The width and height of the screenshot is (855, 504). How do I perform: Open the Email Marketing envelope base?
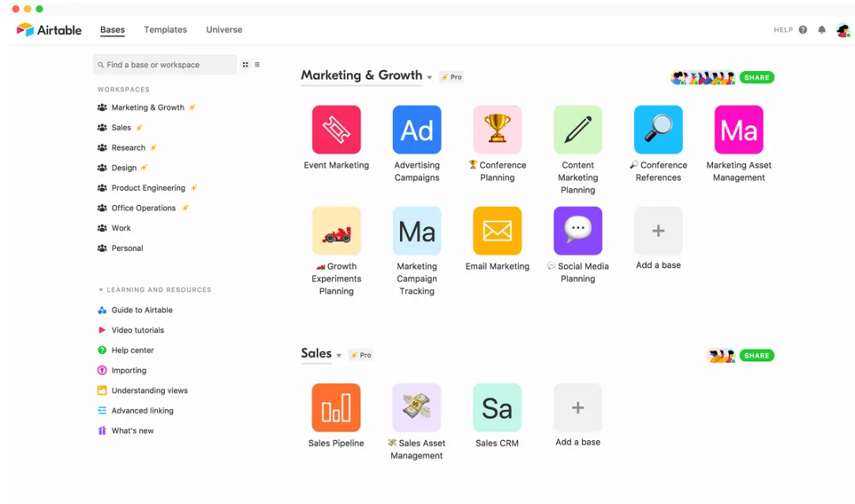point(497,230)
